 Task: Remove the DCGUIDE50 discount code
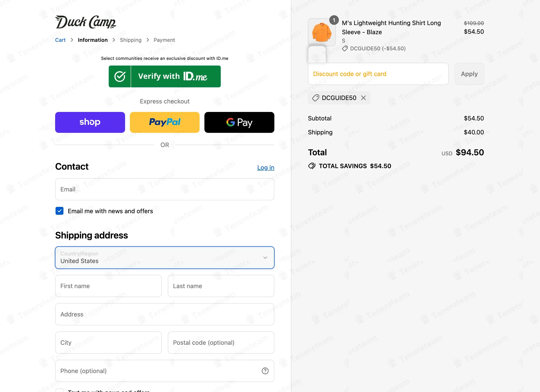point(363,98)
